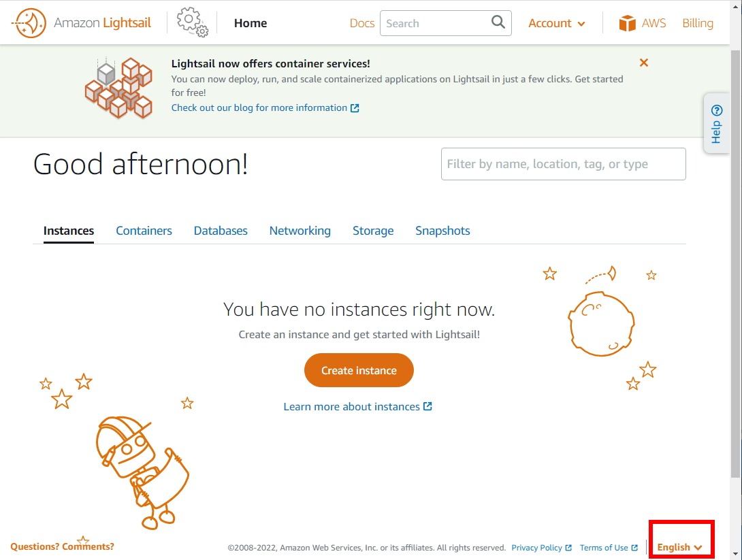The height and width of the screenshot is (560, 742).
Task: Open the blog for more information link
Action: click(265, 108)
